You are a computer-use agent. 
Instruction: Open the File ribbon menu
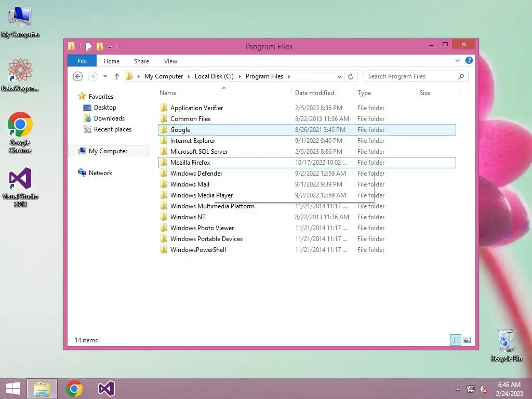[x=82, y=61]
